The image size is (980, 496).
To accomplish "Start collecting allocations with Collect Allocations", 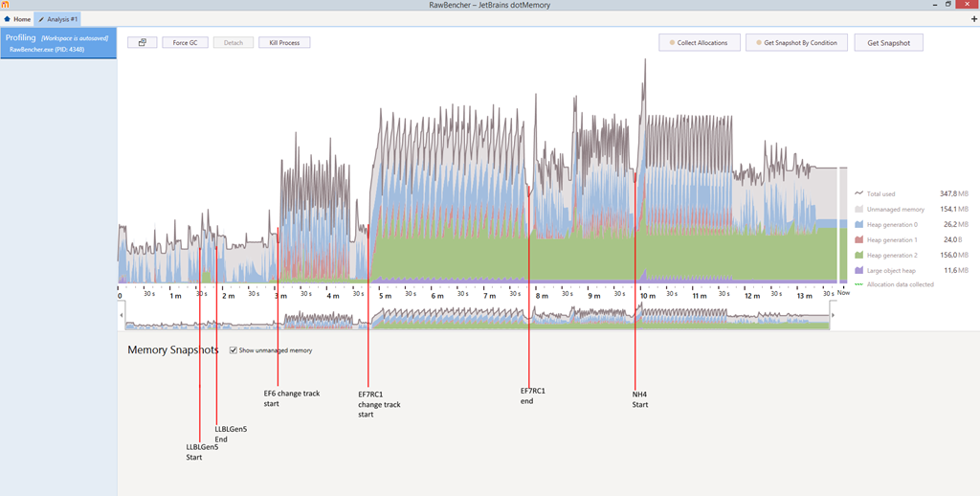I will click(x=700, y=42).
